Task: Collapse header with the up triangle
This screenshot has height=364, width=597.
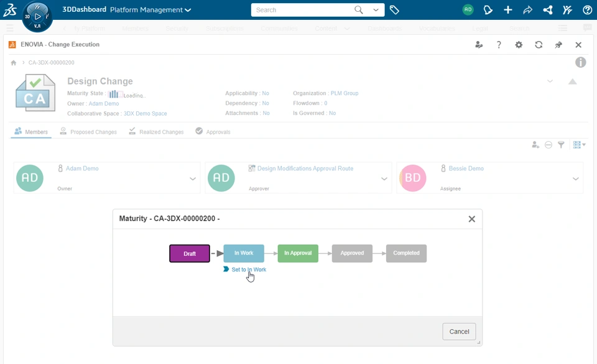Action: pyautogui.click(x=572, y=81)
